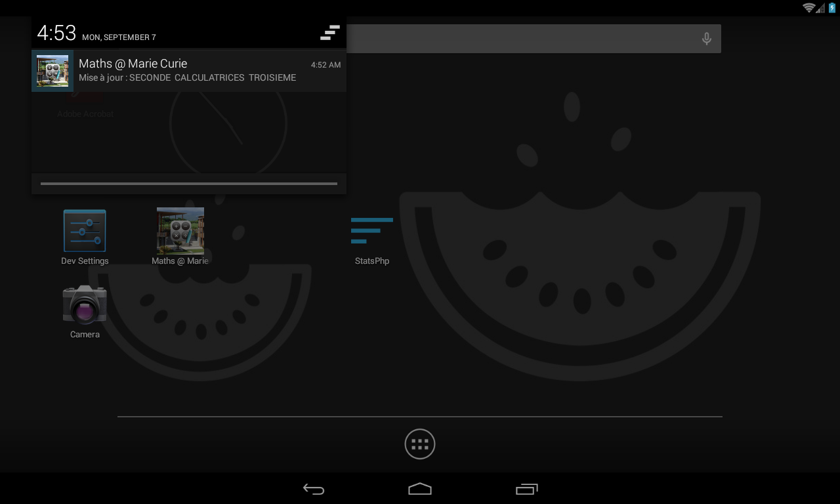Tap the Wi-Fi status icon
This screenshot has width=840, height=504.
pos(808,8)
